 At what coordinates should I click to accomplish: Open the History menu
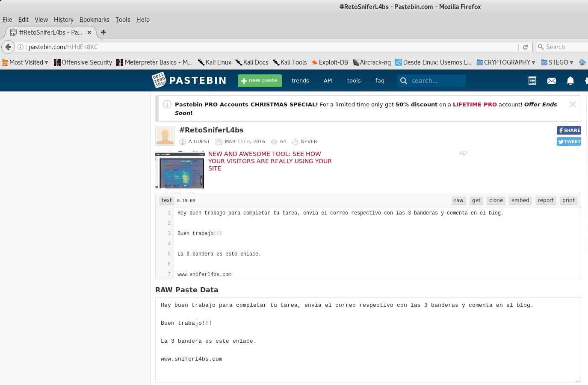coord(64,20)
